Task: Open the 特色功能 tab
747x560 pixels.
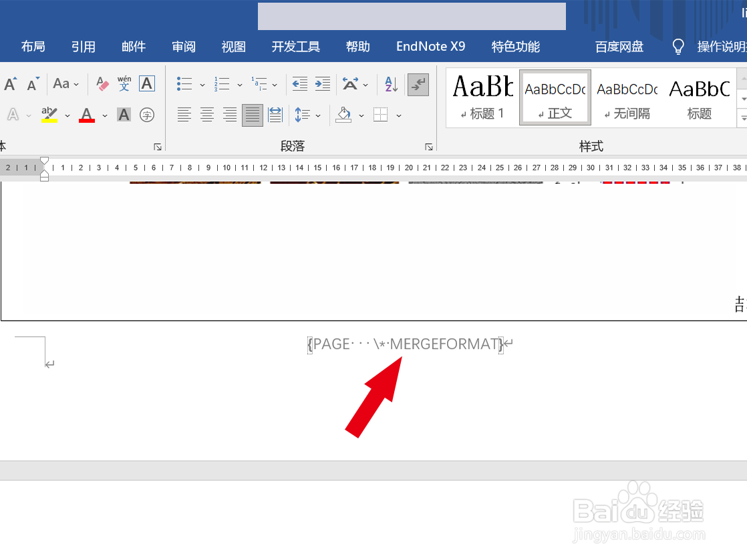Action: pos(515,46)
